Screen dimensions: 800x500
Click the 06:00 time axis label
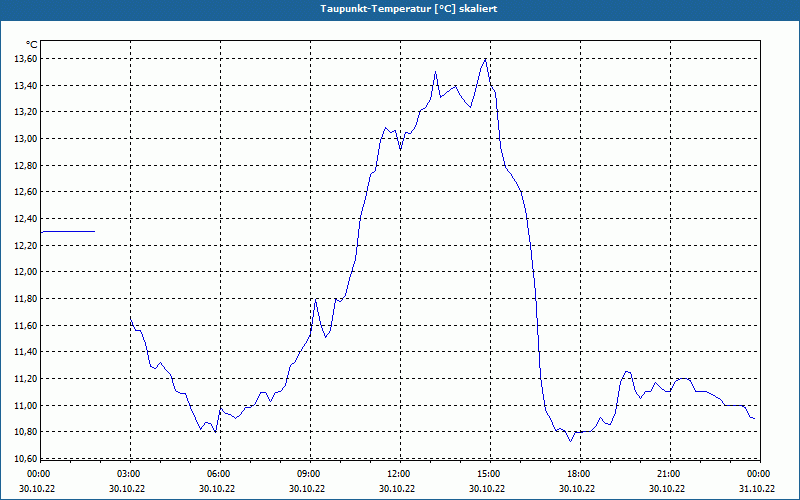[220, 474]
